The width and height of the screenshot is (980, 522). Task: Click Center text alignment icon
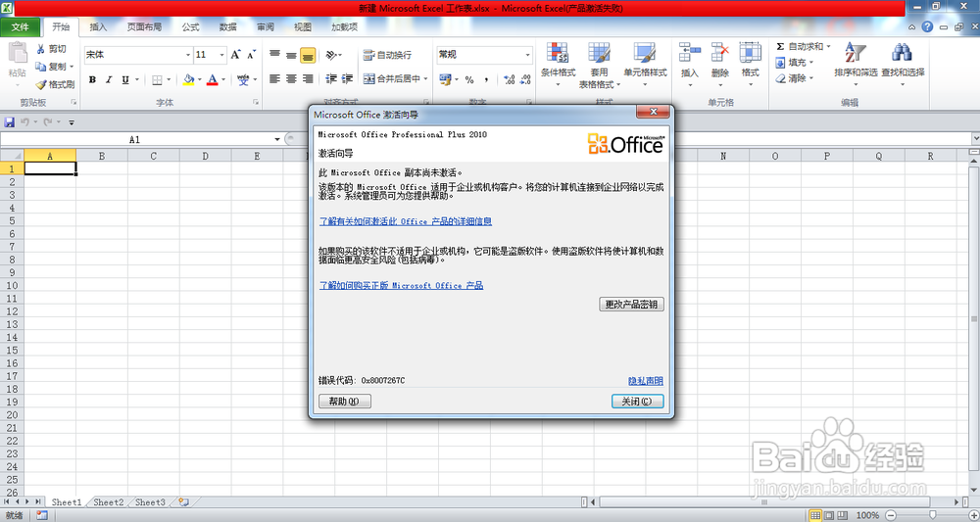(291, 78)
